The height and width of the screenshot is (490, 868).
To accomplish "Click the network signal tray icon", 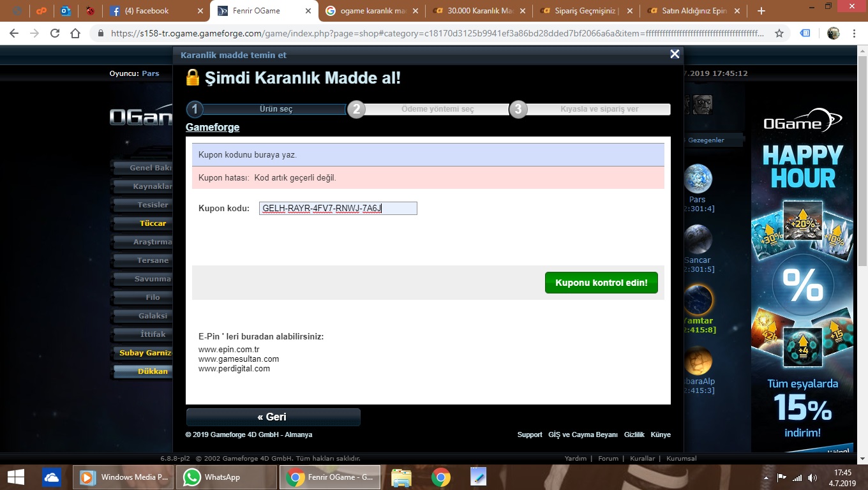I will (x=797, y=477).
